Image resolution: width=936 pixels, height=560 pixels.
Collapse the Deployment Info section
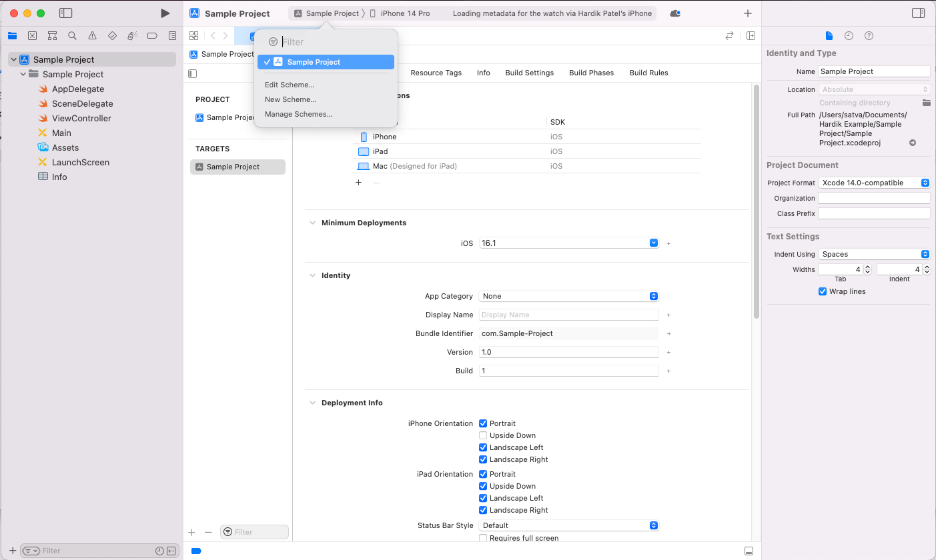312,403
